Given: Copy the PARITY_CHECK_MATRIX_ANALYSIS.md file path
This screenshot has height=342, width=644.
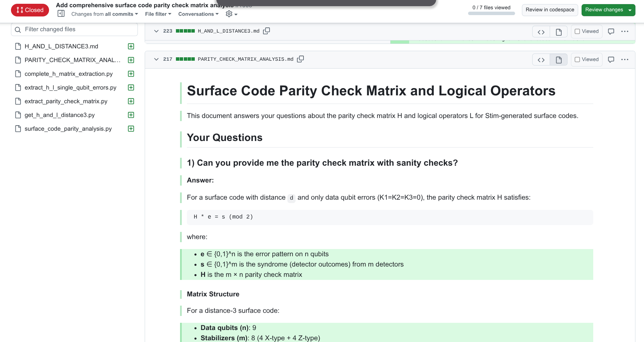Looking at the screenshot, I should (300, 59).
